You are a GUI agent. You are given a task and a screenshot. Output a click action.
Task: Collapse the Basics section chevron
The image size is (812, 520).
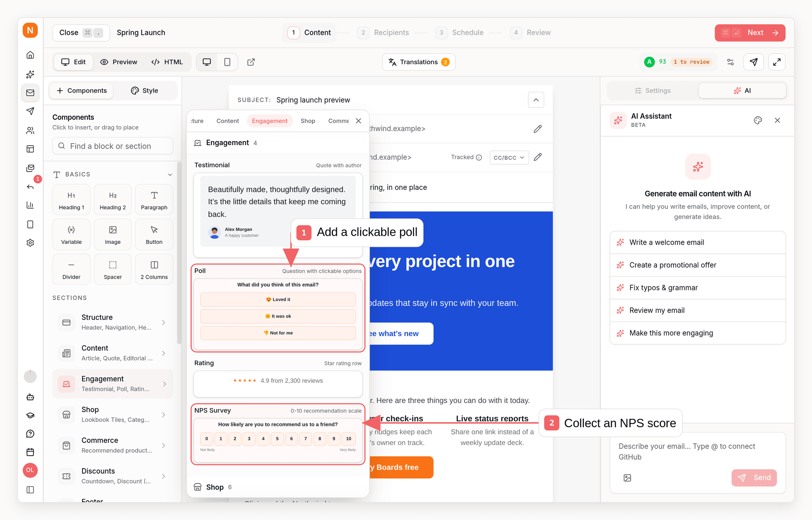pyautogui.click(x=170, y=174)
